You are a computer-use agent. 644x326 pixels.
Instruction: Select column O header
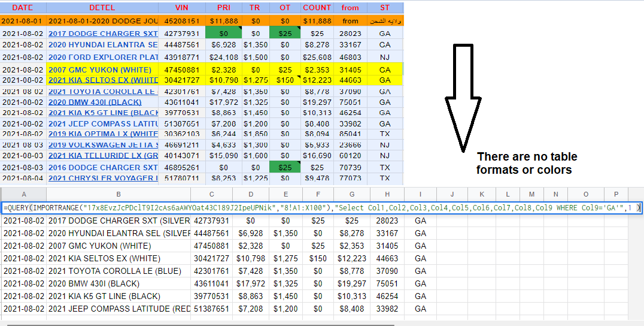586,194
